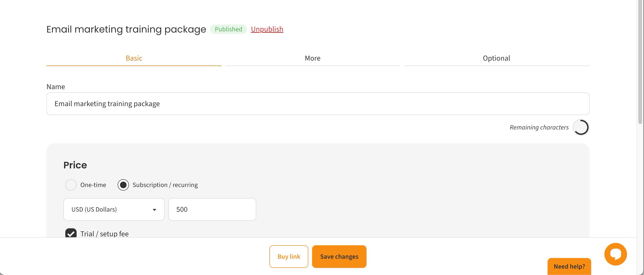
Task: Click the Need help? button
Action: pos(569,266)
